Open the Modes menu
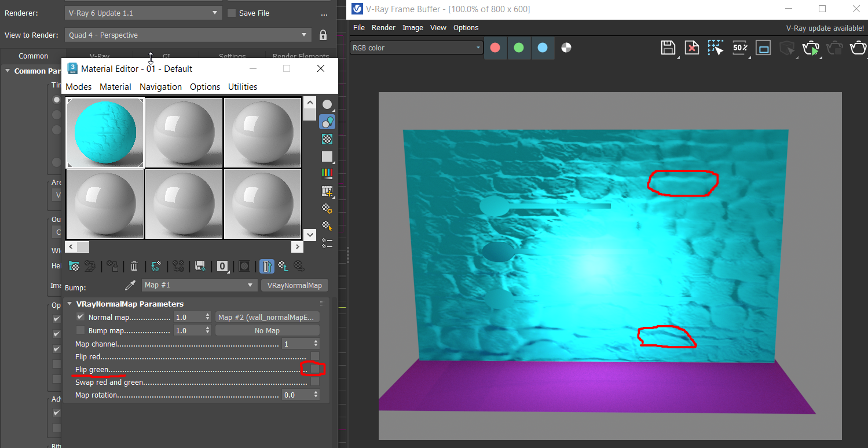The width and height of the screenshot is (868, 448). (79, 87)
